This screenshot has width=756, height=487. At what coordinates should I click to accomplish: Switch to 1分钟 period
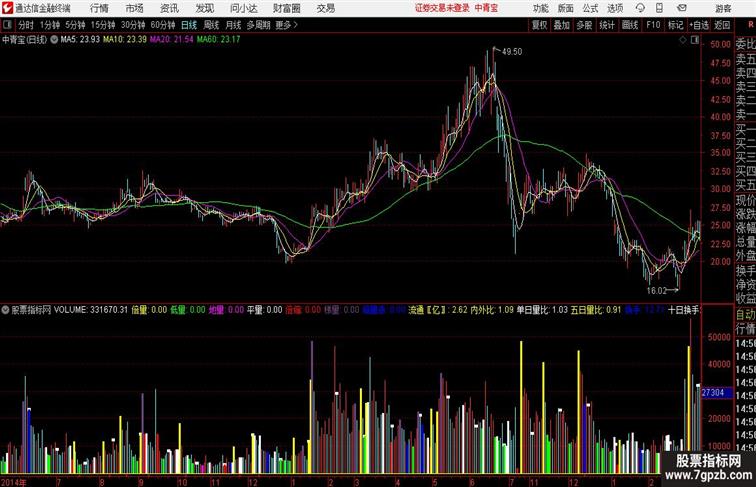click(50, 25)
